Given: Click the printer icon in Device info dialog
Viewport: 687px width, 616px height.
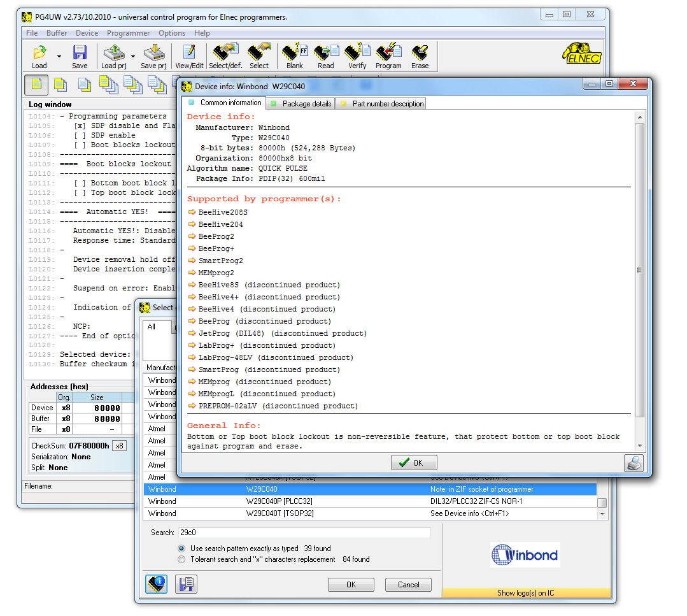Looking at the screenshot, I should pyautogui.click(x=634, y=463).
